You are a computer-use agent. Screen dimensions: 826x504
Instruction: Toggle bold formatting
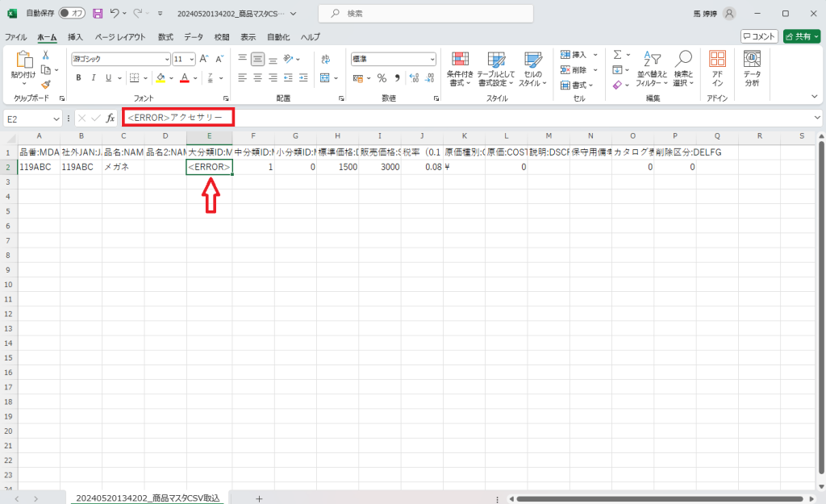point(79,78)
